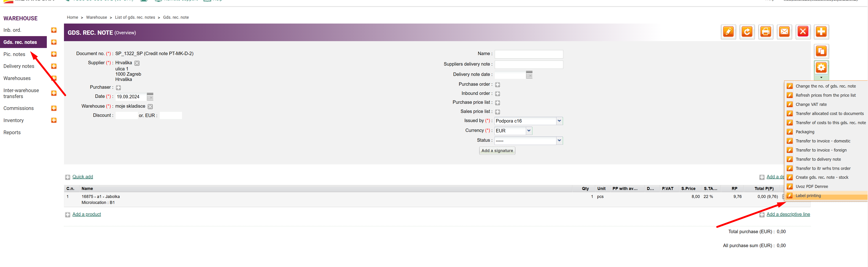Screen dimensions: 868x267
Task: Remove the supplier Hrvaška with the X icon
Action: [137, 63]
